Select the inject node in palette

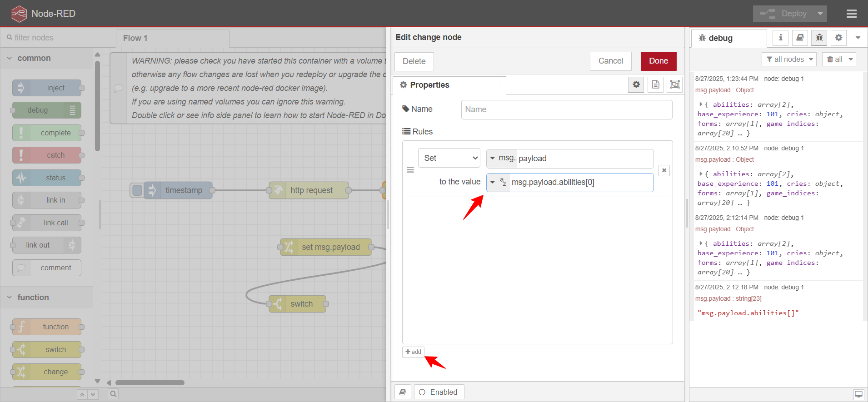(x=47, y=88)
